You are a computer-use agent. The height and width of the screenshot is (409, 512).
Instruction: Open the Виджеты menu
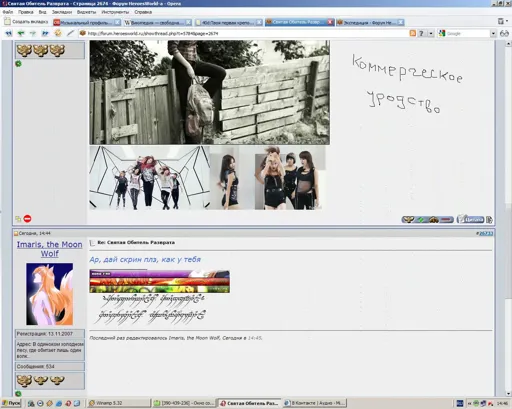point(86,12)
